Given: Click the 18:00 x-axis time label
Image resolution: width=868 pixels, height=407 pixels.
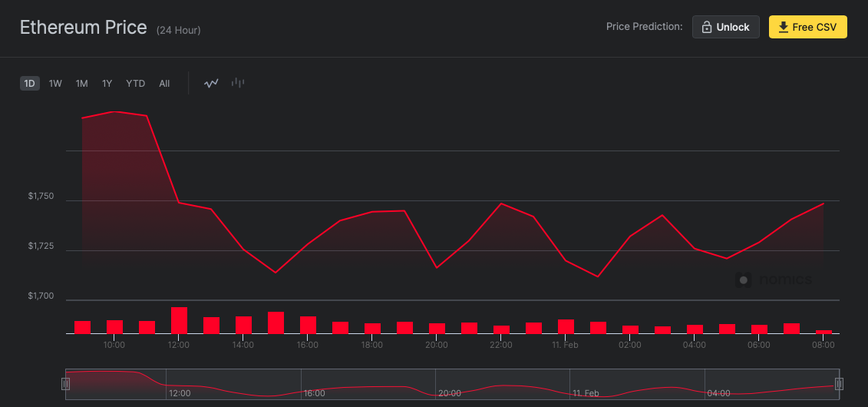Looking at the screenshot, I should point(372,345).
